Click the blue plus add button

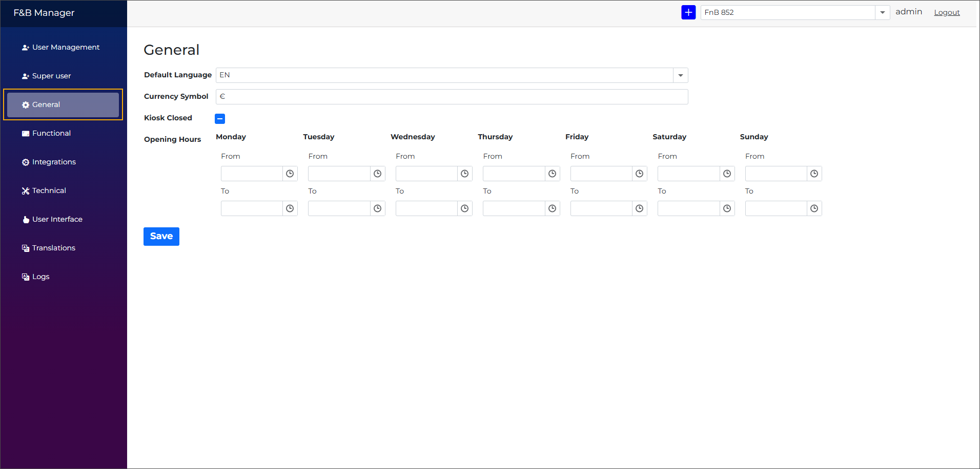(688, 12)
